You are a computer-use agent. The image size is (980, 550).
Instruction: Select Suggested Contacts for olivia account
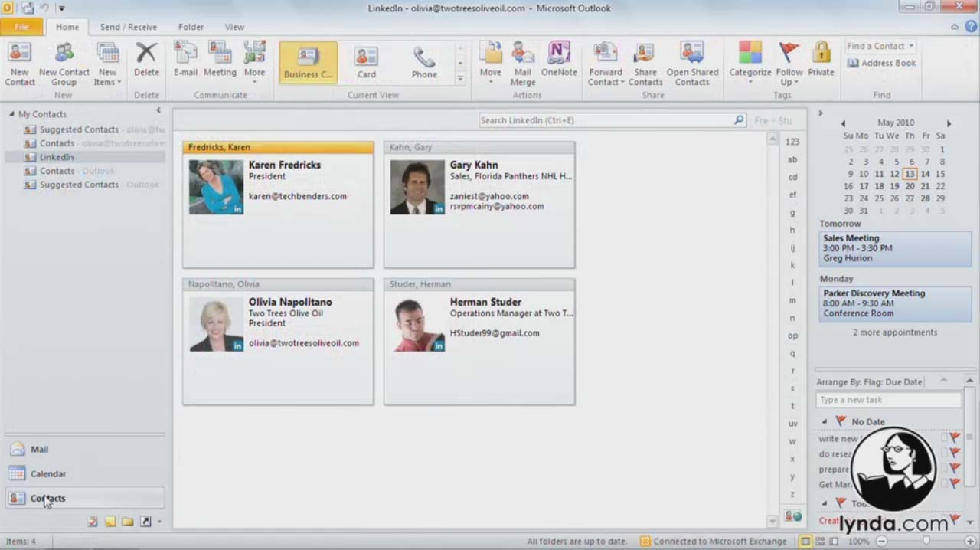pos(93,129)
